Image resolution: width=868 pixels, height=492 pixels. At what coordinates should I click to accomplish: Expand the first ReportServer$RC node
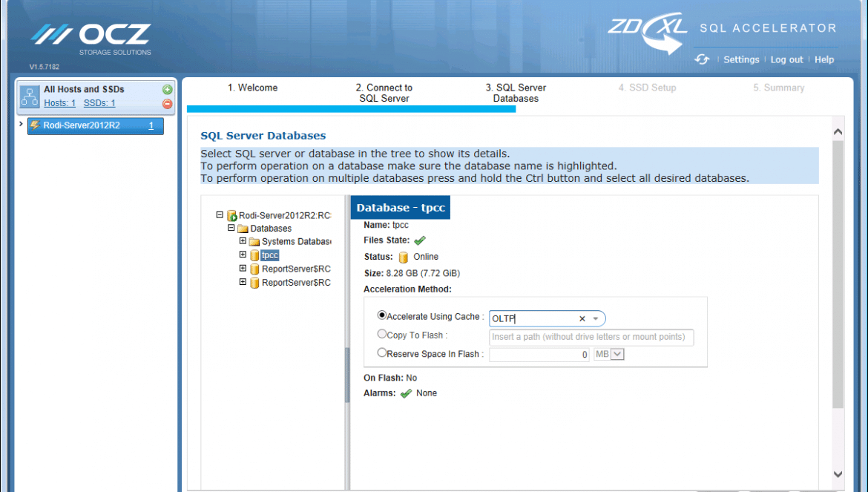(243, 269)
